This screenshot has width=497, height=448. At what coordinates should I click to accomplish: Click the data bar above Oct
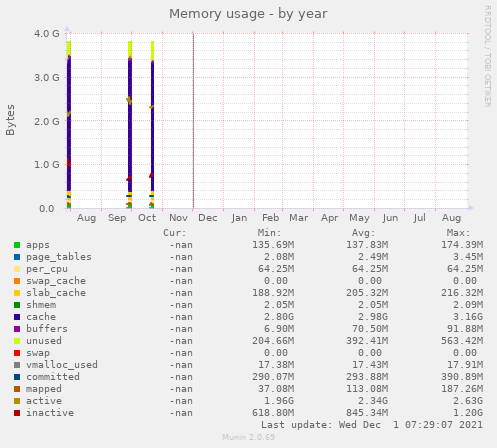152,125
